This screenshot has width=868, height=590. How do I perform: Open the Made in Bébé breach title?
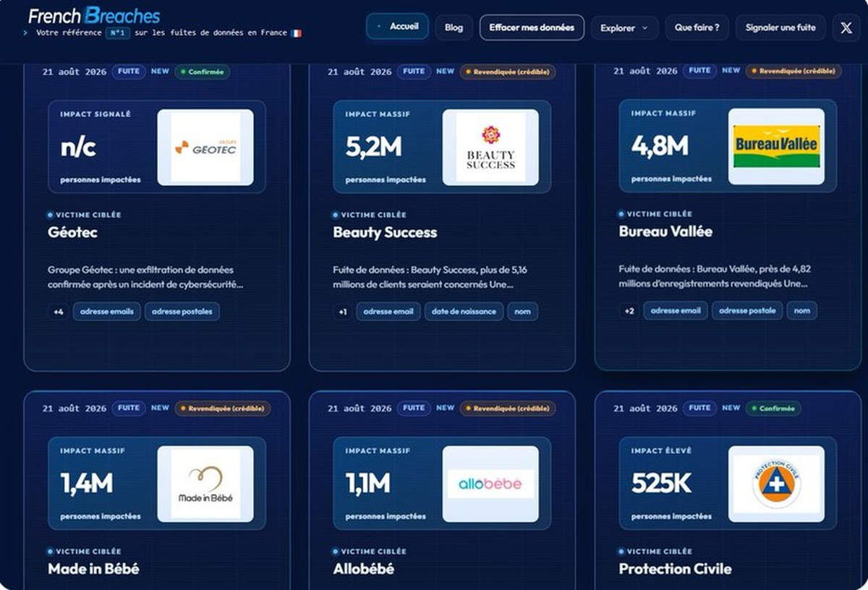coord(93,569)
